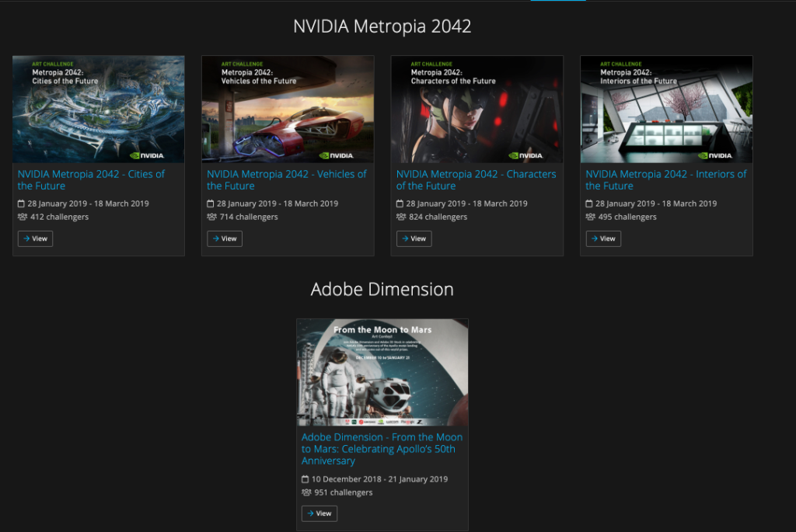This screenshot has height=532, width=796.
Task: Click calendar icon on Interiors of the Future card
Action: click(x=589, y=204)
